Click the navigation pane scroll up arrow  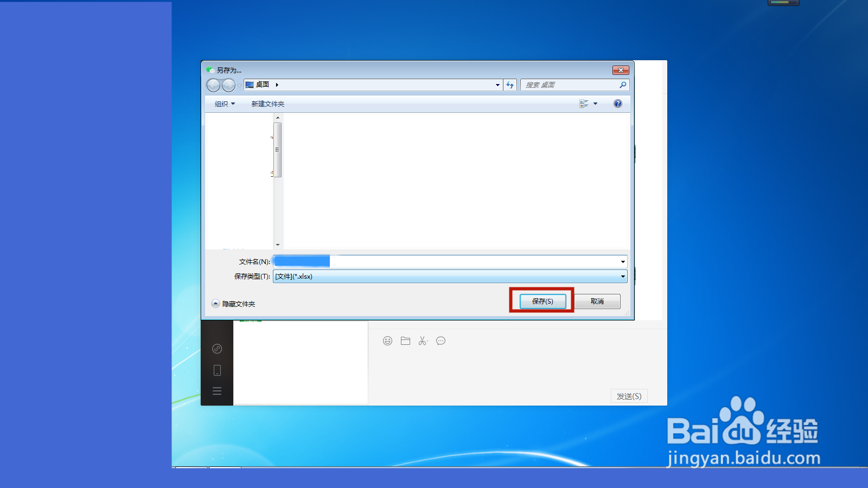[x=278, y=118]
